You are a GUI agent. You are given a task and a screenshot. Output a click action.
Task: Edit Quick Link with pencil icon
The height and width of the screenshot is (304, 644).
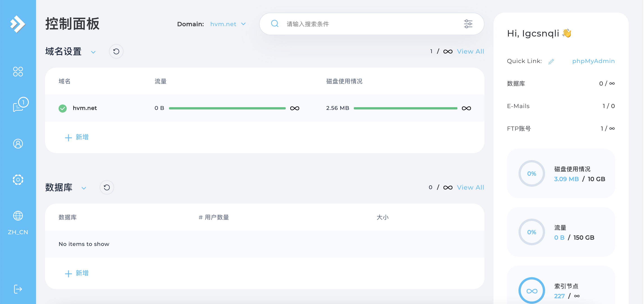551,61
